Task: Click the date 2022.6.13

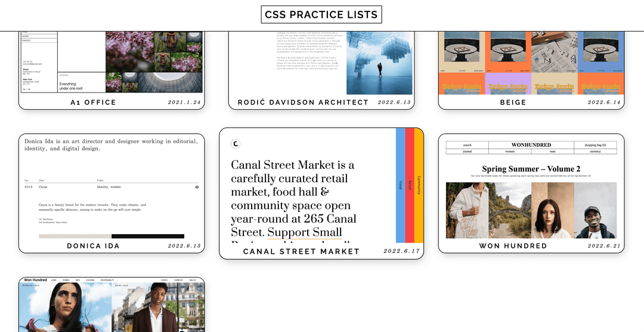Action: 394,103
